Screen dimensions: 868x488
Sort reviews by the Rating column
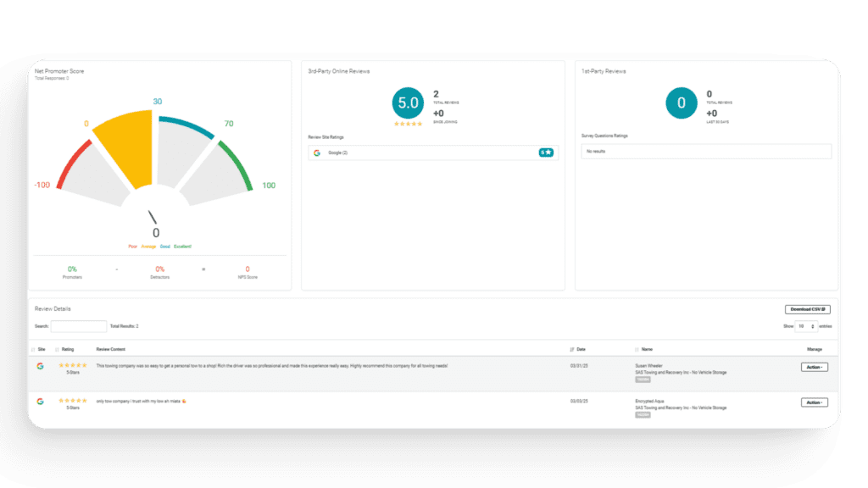point(67,348)
